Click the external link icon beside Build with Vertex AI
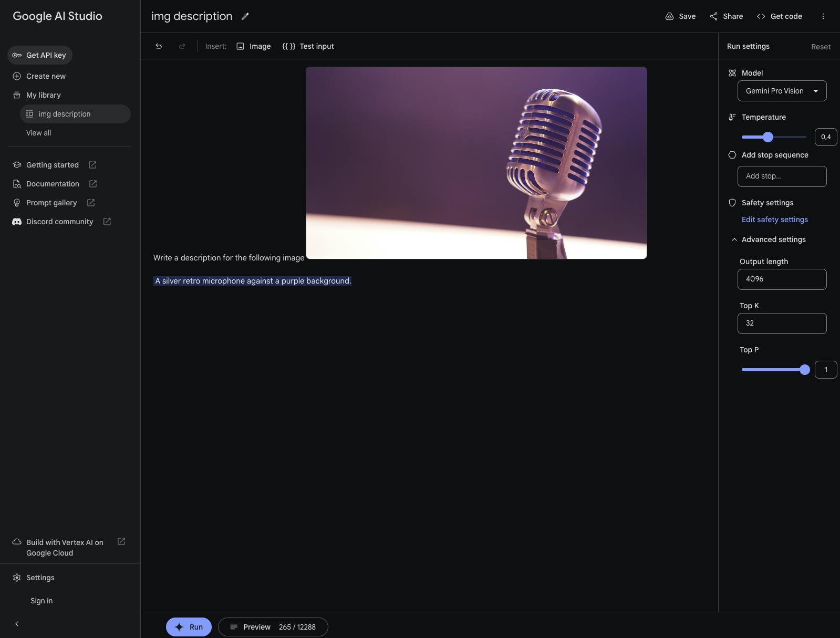Screen dimensions: 840x638 point(121,541)
